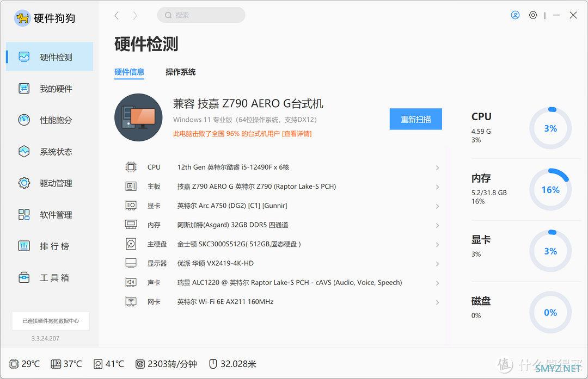Click the fan speed 2303转/分钟 icon
588x379 pixels.
tap(140, 364)
